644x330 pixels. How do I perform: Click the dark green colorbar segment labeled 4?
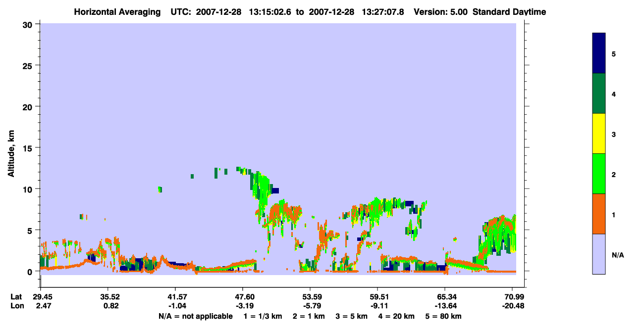coord(599,94)
